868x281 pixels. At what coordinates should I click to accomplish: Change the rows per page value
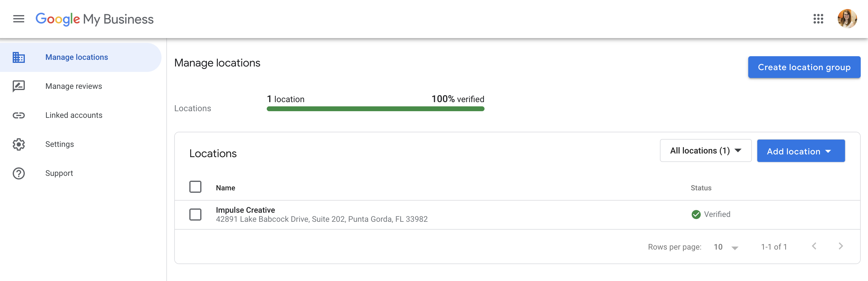(726, 247)
